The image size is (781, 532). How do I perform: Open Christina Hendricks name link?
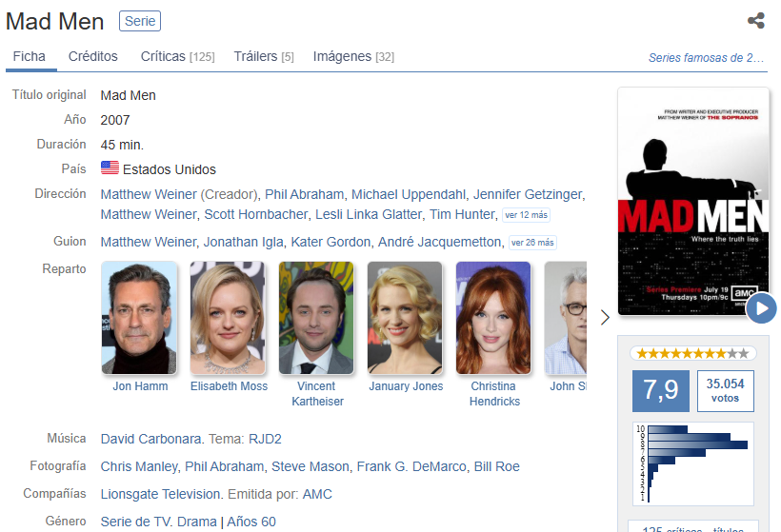[x=494, y=394]
